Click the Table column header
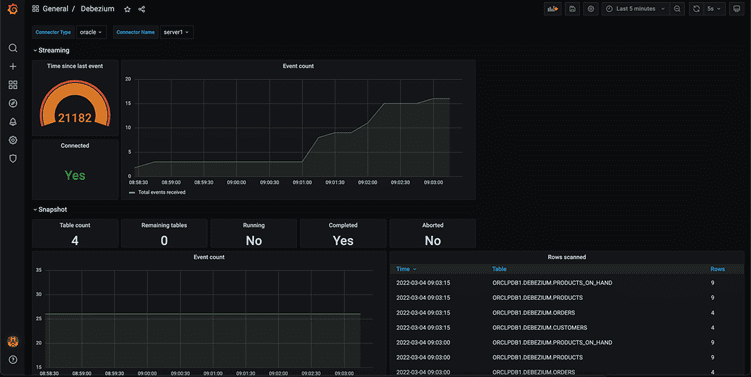The height and width of the screenshot is (377, 751). point(499,269)
